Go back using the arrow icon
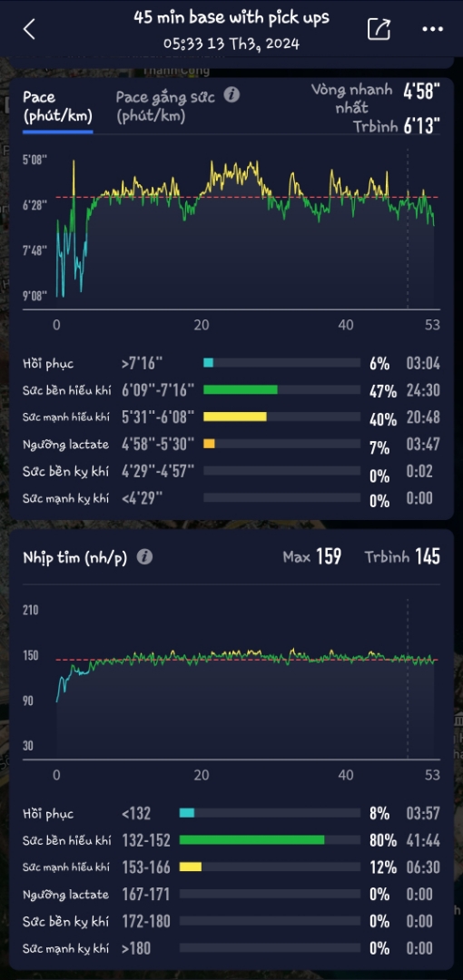463x980 pixels. pos(29,29)
